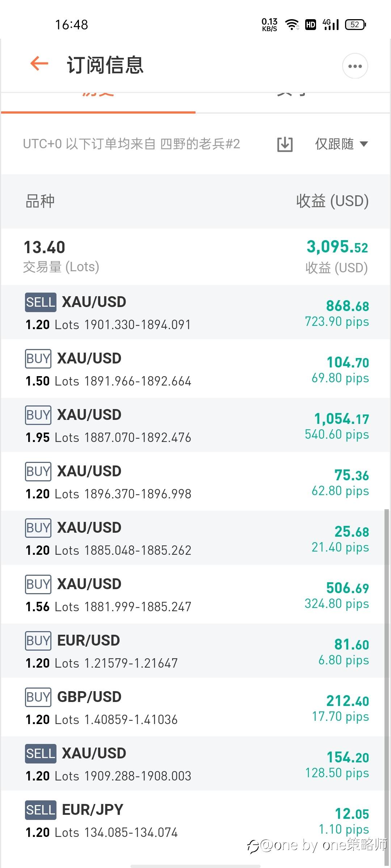
Task: Tap the SELL badge on XAU/USD 1909.288
Action: [41, 754]
